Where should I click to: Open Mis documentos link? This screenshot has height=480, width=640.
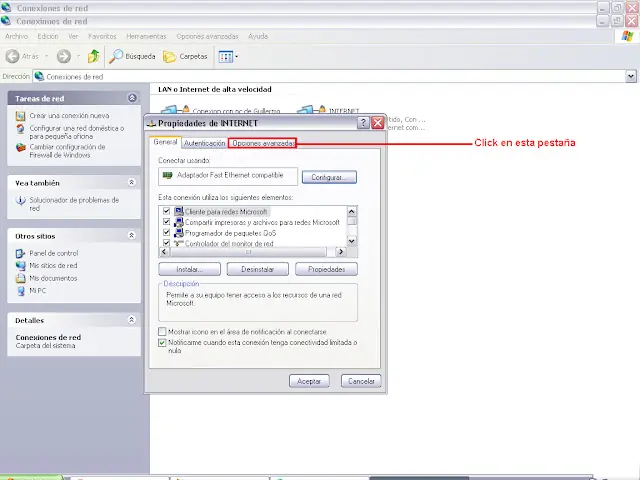coord(53,278)
